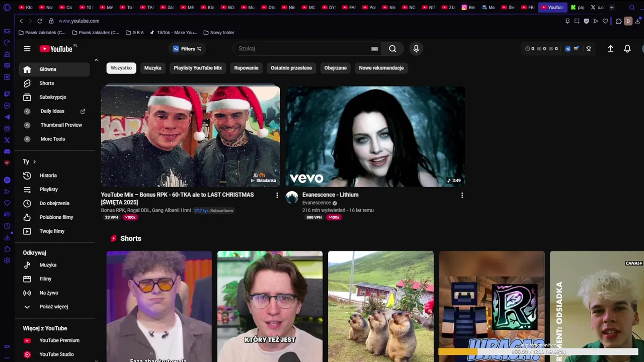Expand Pokaż więcej in the sidebar

54,307
